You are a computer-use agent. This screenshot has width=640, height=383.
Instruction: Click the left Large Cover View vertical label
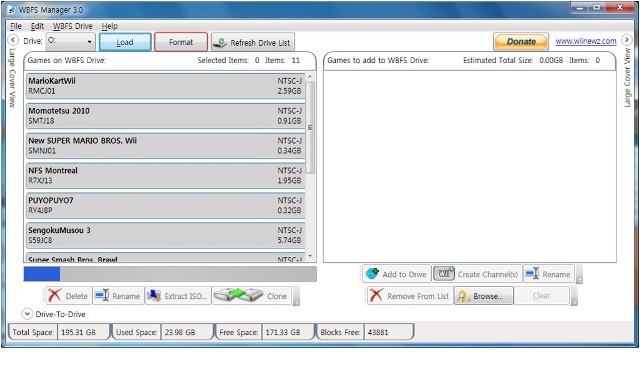(x=12, y=78)
